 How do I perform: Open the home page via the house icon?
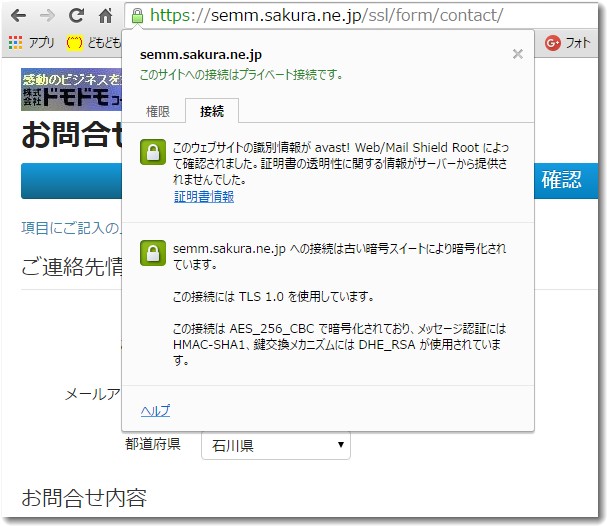105,15
